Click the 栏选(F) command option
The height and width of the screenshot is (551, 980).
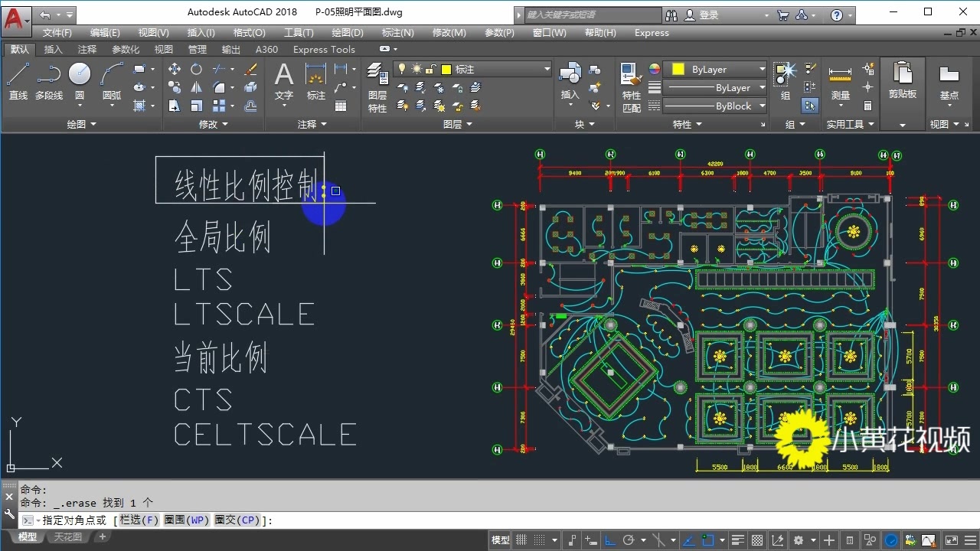pos(139,520)
